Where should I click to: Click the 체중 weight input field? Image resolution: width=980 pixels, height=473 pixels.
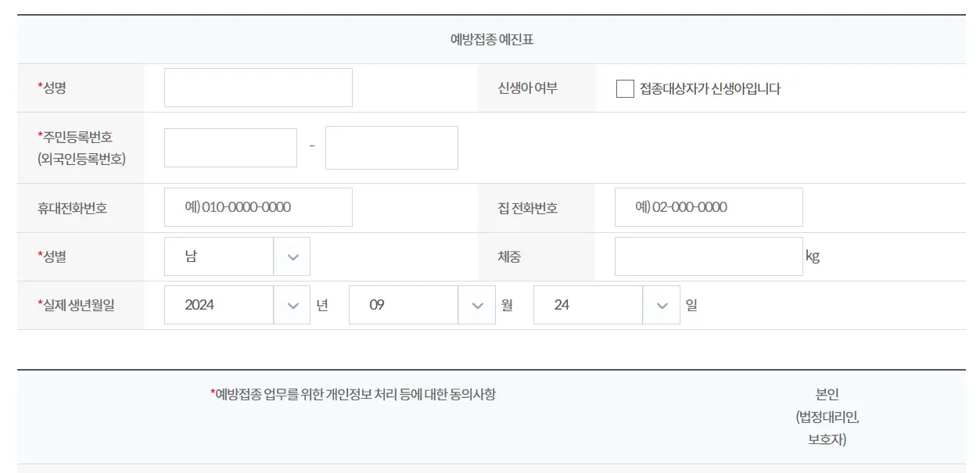(x=709, y=256)
